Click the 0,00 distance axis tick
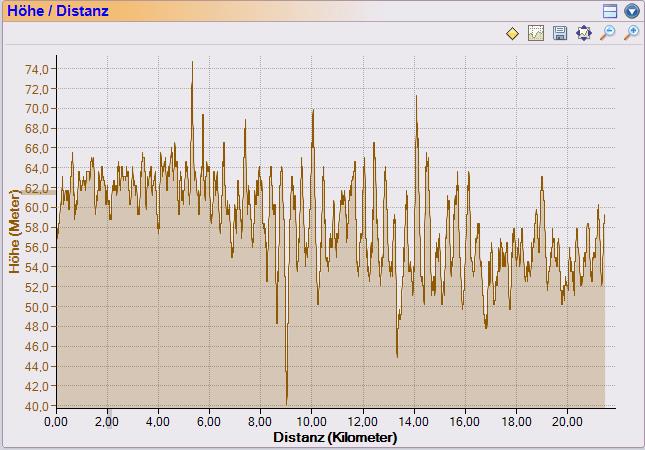Screen dimensions: 645x450 tap(57, 422)
